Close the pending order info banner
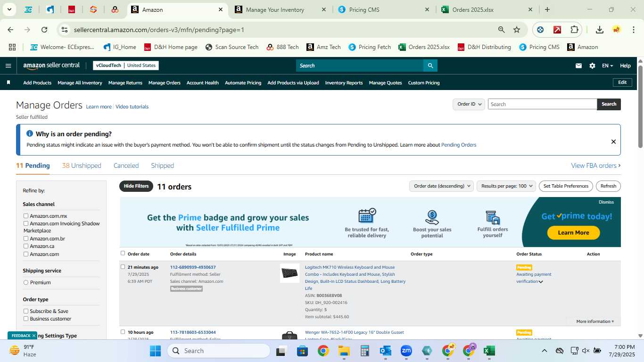Viewport: 644px width, 362px height. [613, 141]
